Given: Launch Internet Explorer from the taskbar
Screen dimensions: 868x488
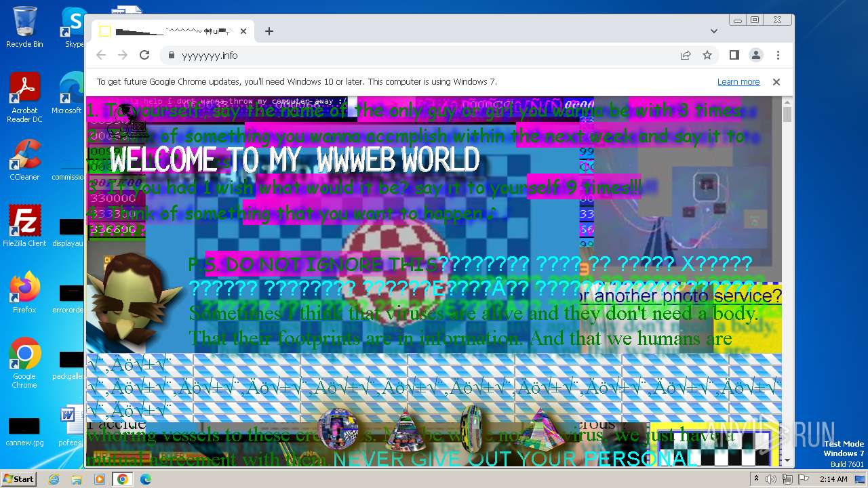Looking at the screenshot, I should click(54, 479).
